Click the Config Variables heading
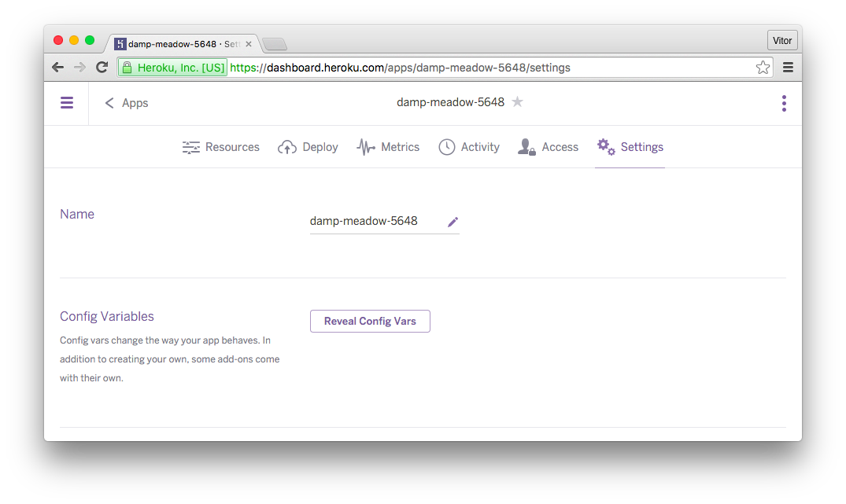 point(107,316)
